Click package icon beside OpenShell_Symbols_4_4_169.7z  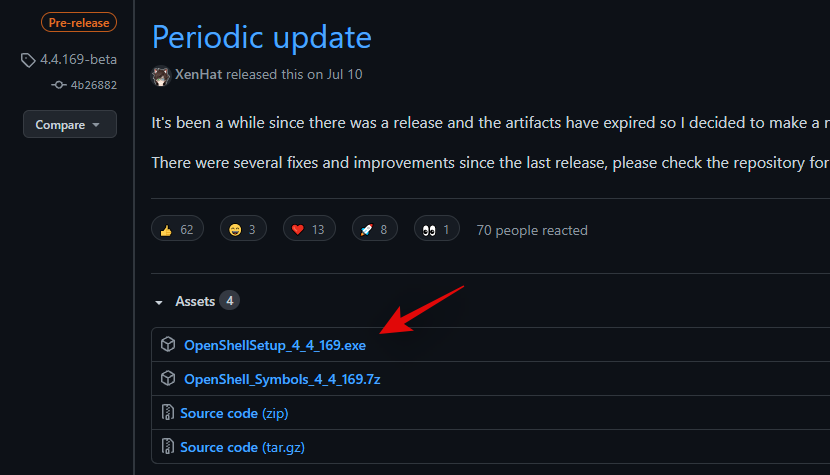tap(168, 378)
